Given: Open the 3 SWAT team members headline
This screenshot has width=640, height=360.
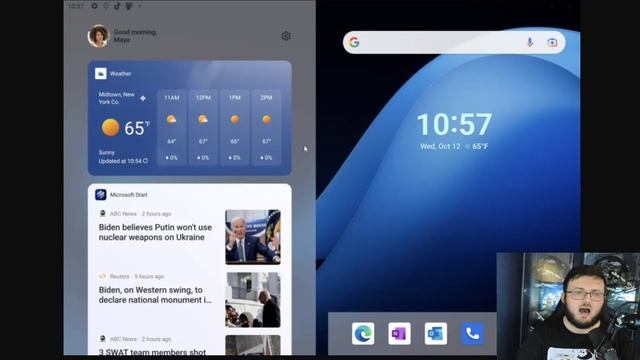Looking at the screenshot, I should pos(152,351).
